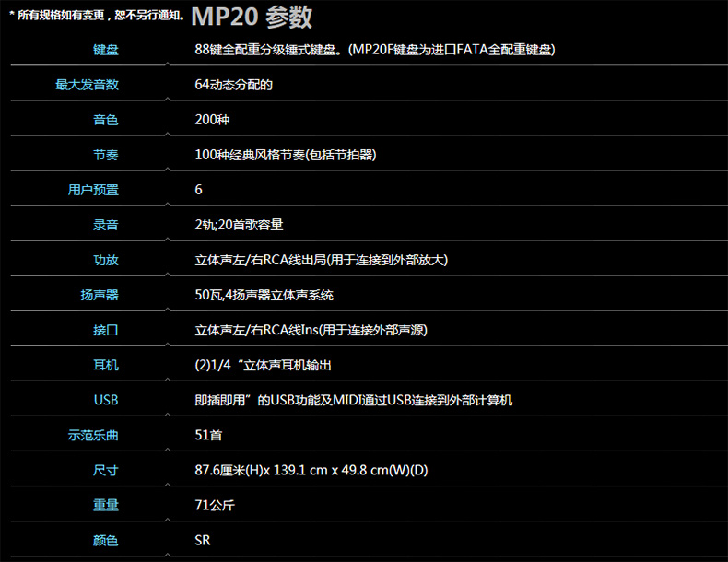
Task: Select the '尺寸' label
Action: coord(106,470)
